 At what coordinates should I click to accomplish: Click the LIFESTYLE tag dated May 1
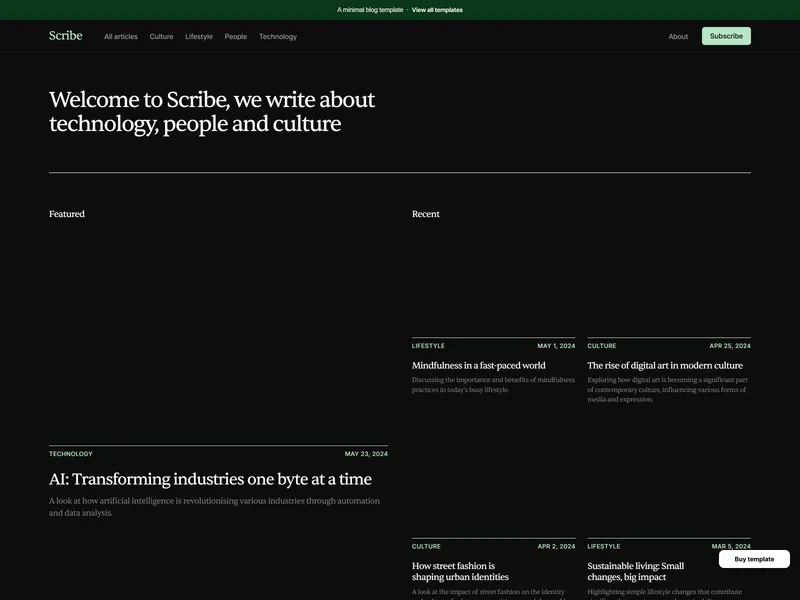tap(428, 346)
